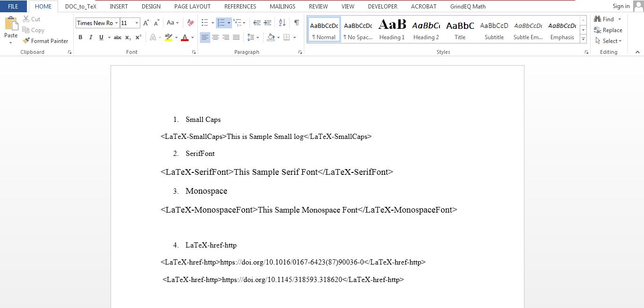
Task: Toggle Show/Hide paragraph marks
Action: [297, 23]
